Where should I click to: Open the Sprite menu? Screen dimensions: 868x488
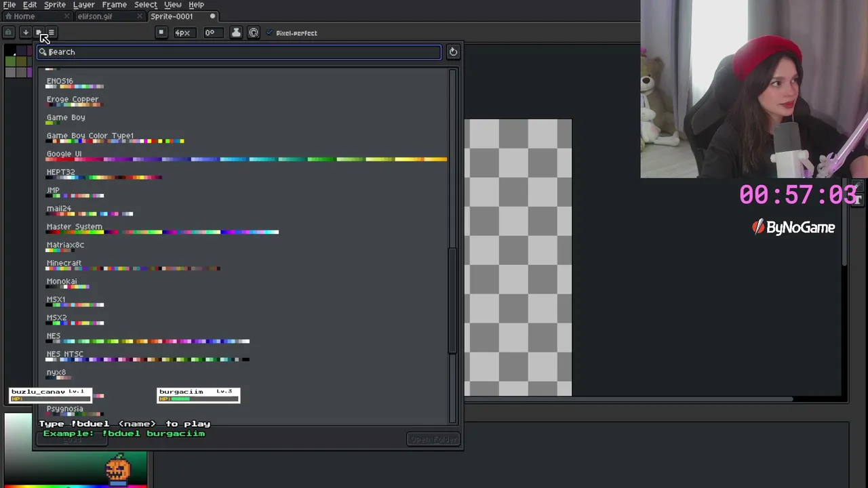point(55,5)
